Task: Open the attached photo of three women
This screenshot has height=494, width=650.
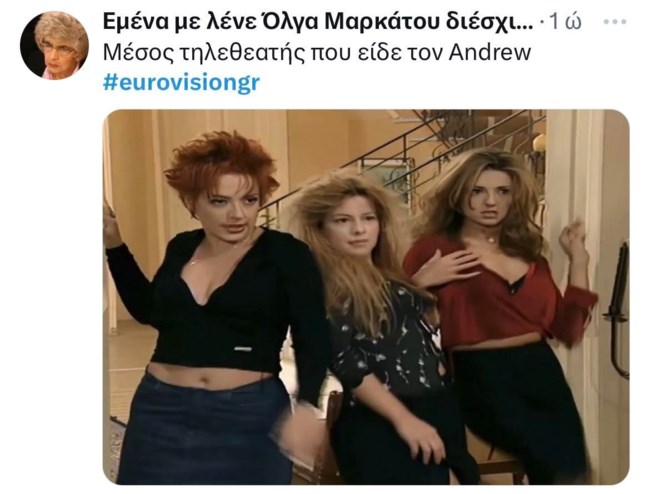Action: click(366, 297)
